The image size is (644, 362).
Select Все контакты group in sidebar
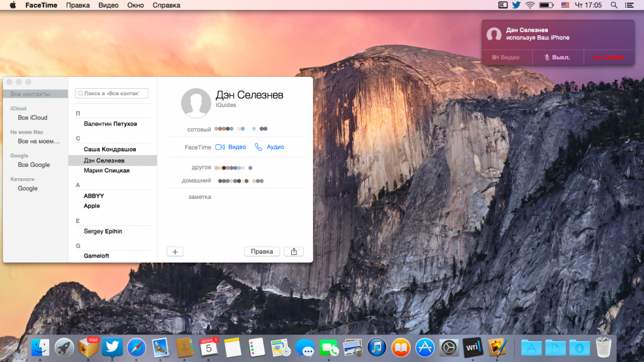tap(35, 94)
